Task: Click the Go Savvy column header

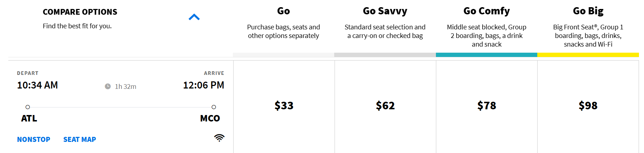Action: coord(385,11)
